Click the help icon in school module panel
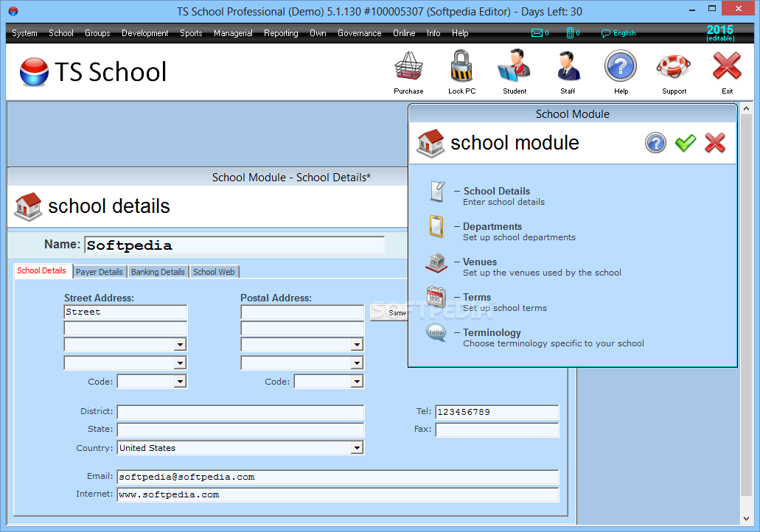760x532 pixels. click(x=655, y=143)
